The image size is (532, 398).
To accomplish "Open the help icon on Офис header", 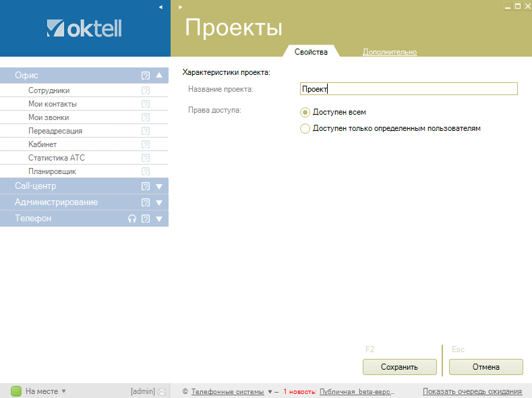I will (145, 76).
